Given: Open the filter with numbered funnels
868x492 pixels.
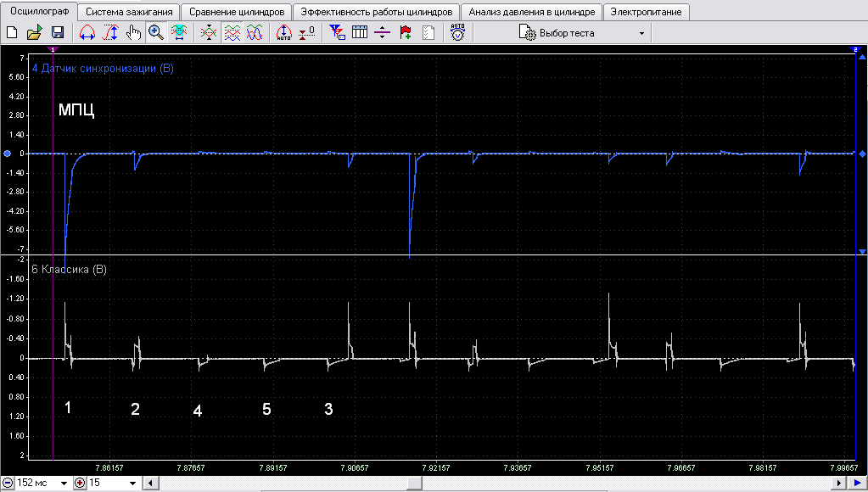Looking at the screenshot, I should point(337,32).
